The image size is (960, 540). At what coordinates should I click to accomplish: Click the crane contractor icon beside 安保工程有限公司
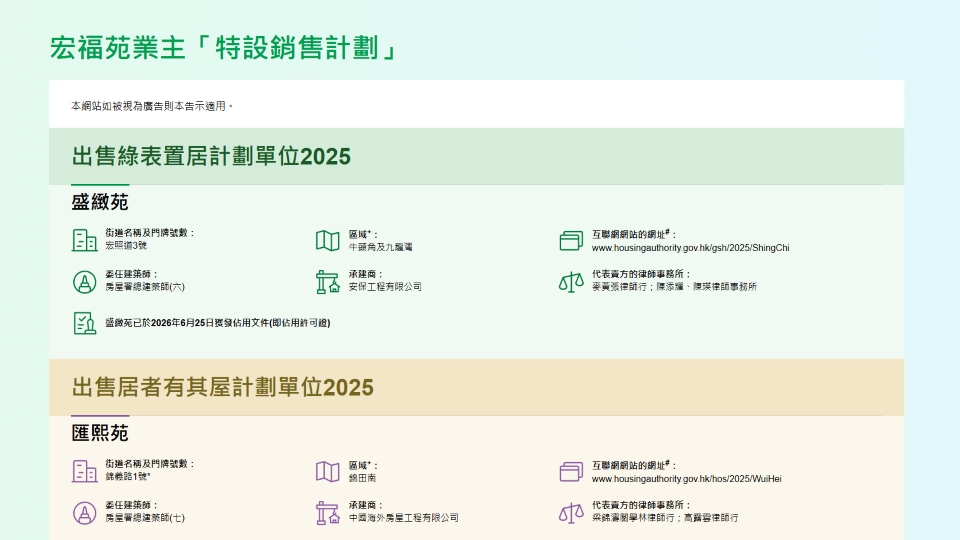tap(328, 282)
